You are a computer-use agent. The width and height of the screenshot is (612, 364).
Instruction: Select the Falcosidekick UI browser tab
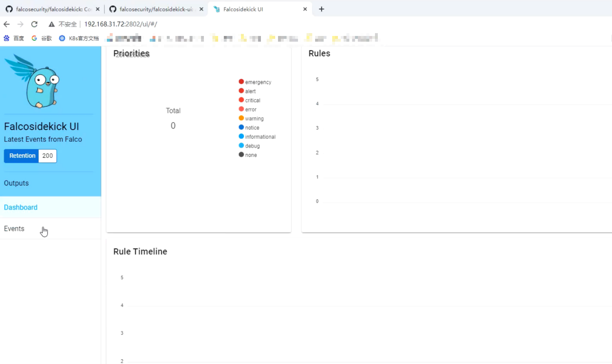coord(260,9)
